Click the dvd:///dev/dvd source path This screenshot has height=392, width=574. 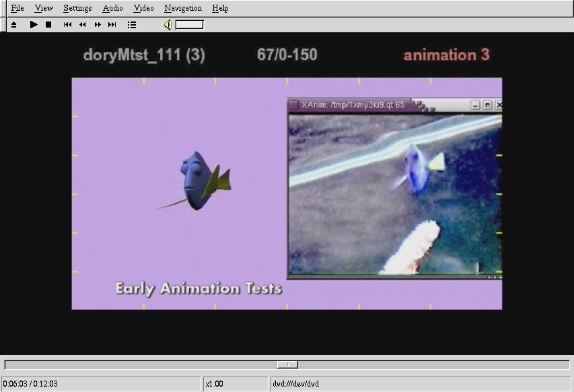click(x=295, y=383)
